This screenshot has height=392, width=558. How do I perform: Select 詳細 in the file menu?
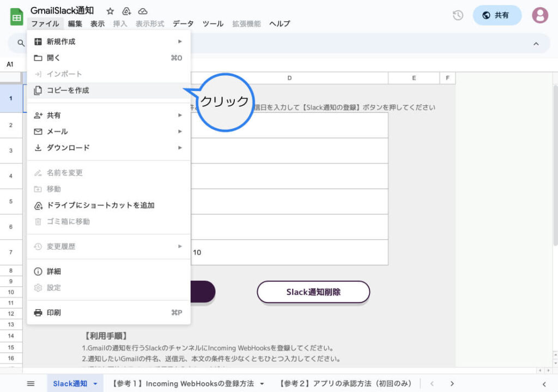[x=108, y=272]
